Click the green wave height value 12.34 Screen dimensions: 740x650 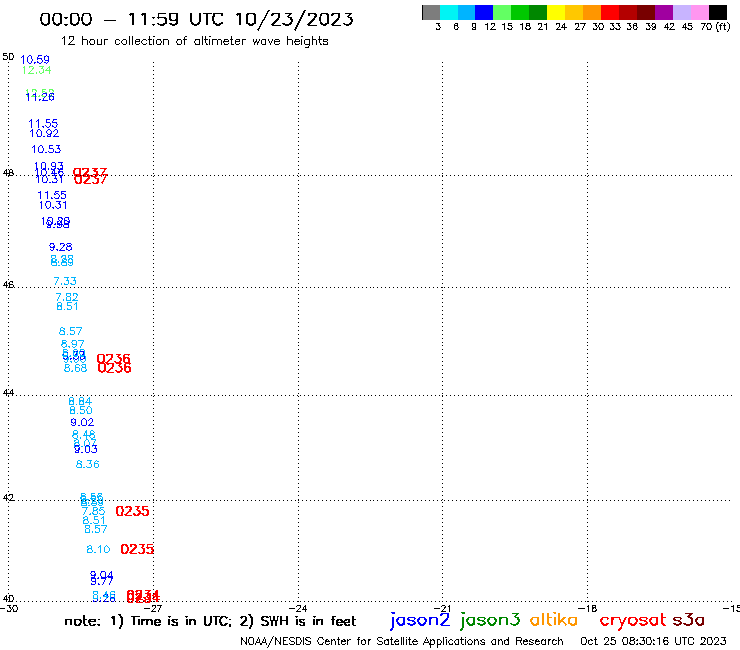tap(37, 70)
